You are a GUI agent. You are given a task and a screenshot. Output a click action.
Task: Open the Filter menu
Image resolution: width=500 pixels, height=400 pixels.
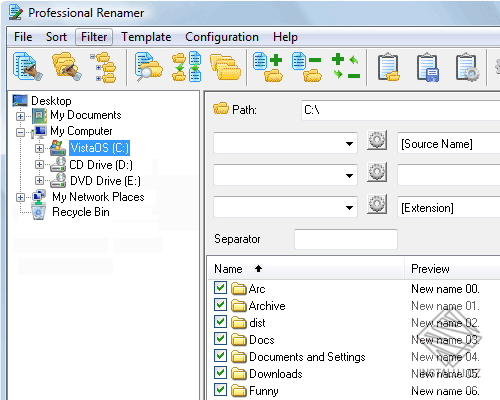pyautogui.click(x=94, y=37)
